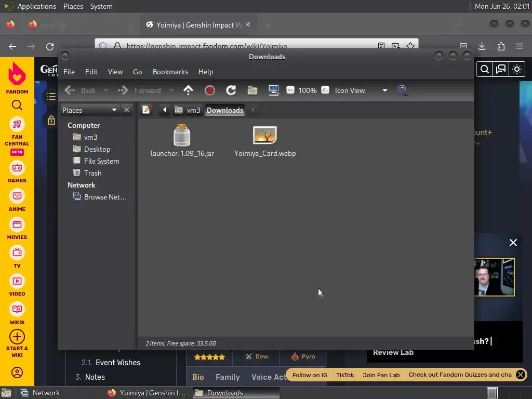Open the Firefox hamburger menu
532x399 pixels.
coord(520,46)
